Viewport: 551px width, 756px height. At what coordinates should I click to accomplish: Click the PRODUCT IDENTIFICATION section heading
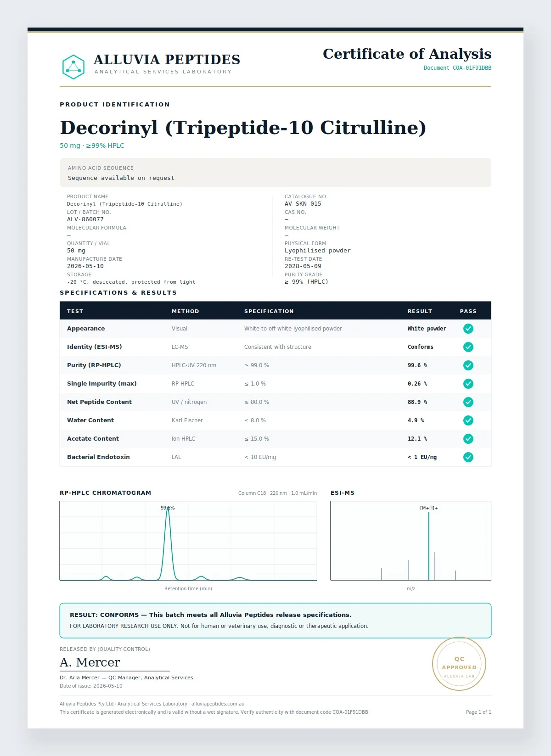pos(115,105)
